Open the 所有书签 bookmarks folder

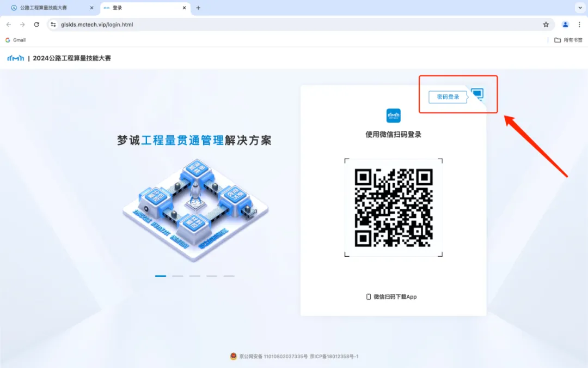click(567, 39)
